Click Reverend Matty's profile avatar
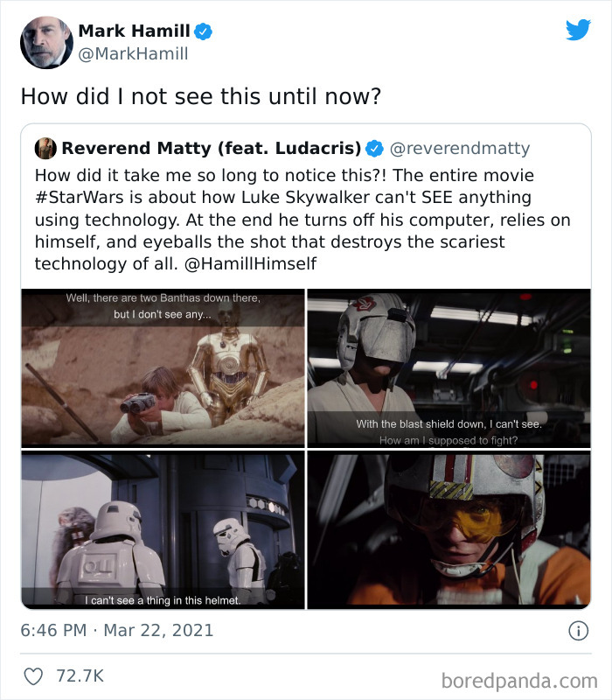 tap(45, 148)
